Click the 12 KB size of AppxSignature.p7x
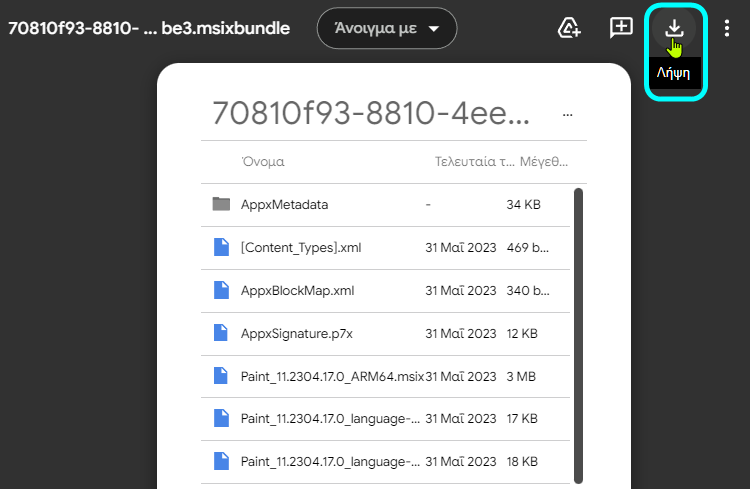Viewport: 750px width, 489px height. [x=522, y=333]
